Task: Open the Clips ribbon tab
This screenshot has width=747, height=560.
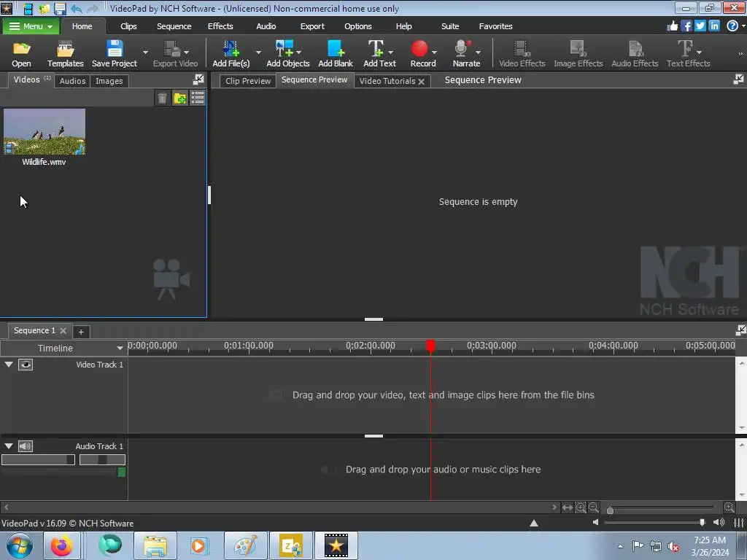Action: click(128, 26)
